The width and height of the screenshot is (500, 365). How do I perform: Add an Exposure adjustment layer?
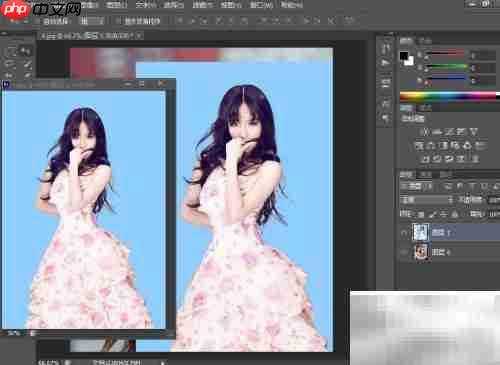click(461, 132)
